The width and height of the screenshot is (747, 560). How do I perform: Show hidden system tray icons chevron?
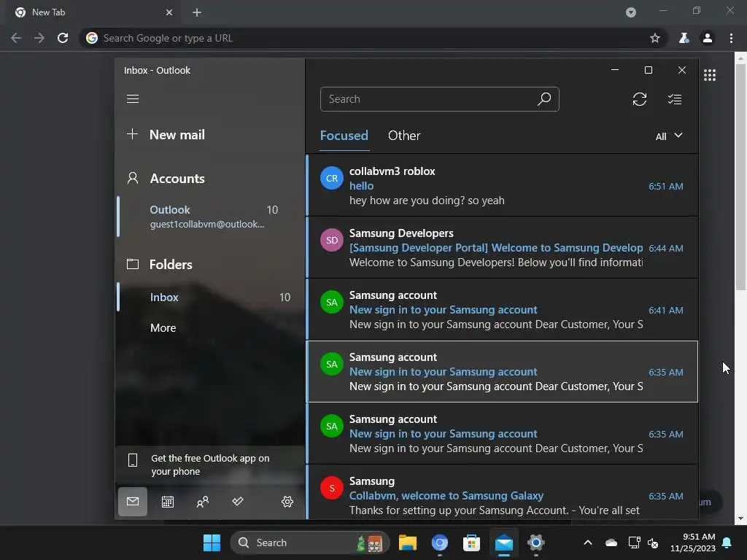[x=588, y=542]
